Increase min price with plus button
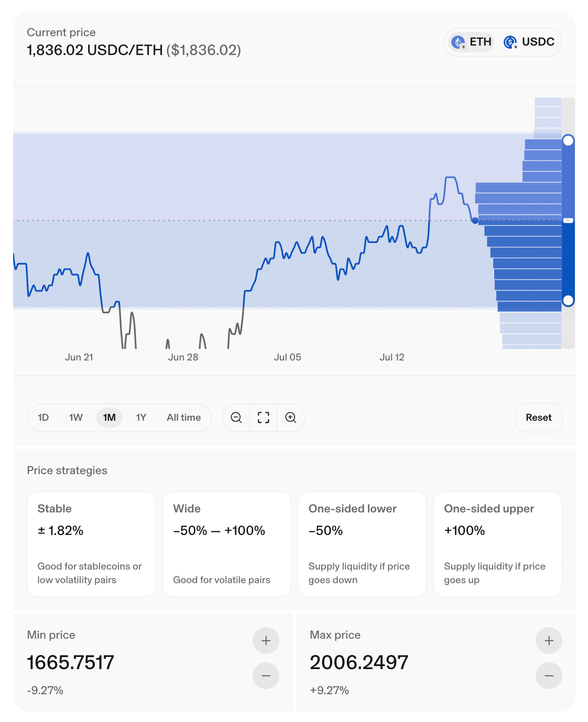This screenshot has width=588, height=722. tap(266, 640)
